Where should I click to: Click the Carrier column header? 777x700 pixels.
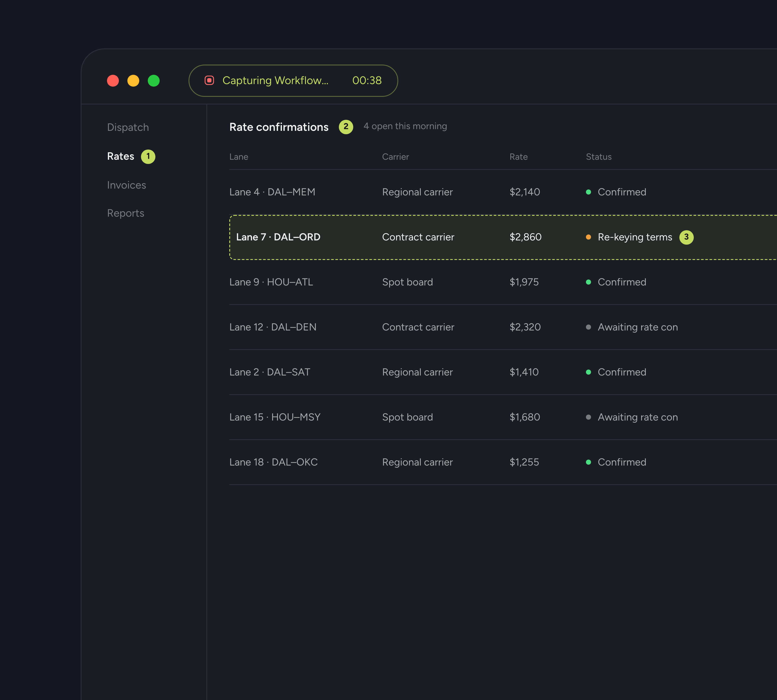[395, 157]
